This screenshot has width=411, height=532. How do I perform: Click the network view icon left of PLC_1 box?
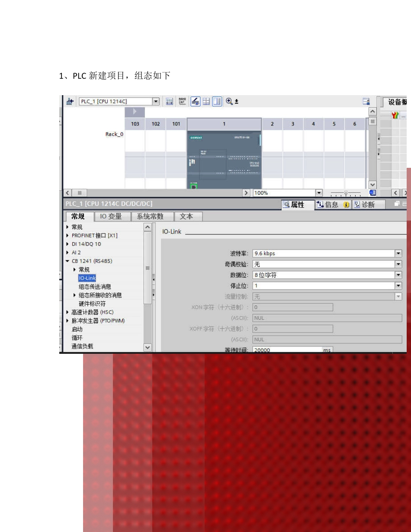[69, 102]
